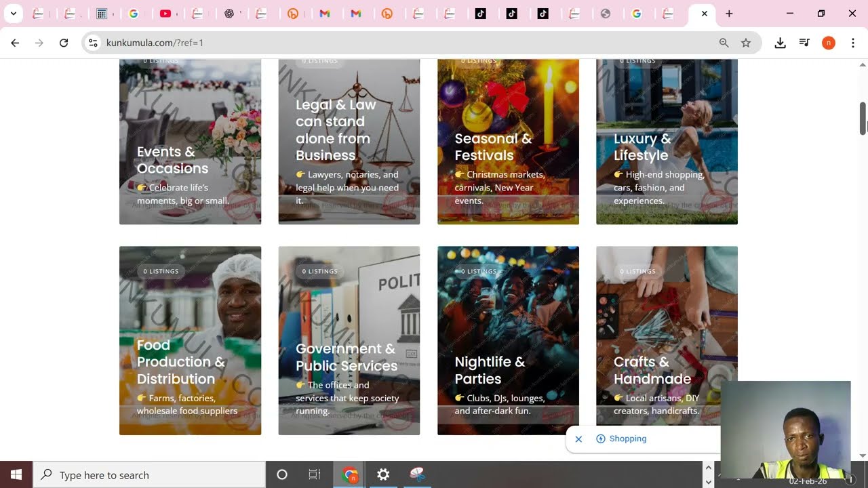Click 0 Listings badge on Nightlife card
The height and width of the screenshot is (488, 868).
(x=479, y=271)
